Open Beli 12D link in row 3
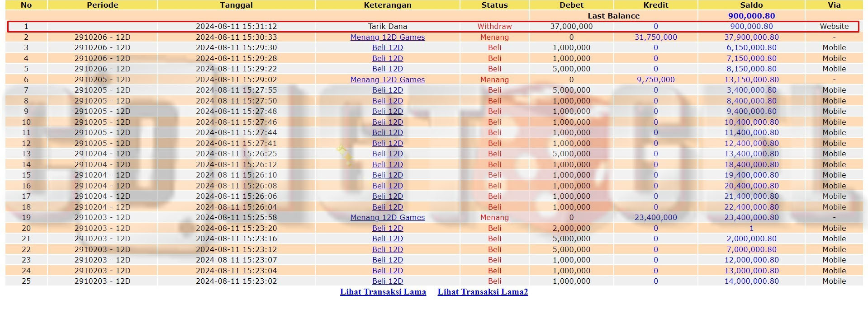This screenshot has width=868, height=309. [387, 47]
